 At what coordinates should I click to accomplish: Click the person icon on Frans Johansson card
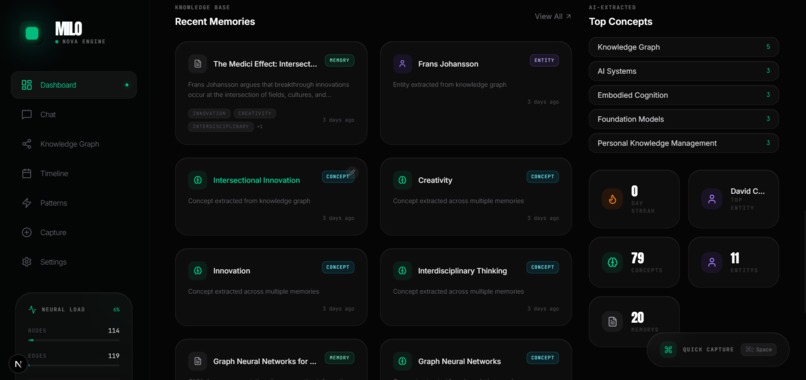pyautogui.click(x=402, y=64)
